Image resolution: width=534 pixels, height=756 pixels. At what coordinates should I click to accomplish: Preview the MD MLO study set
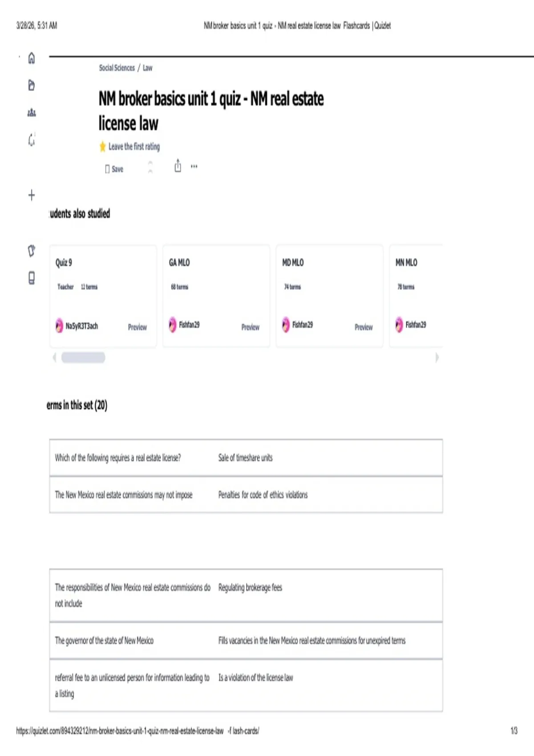364,327
